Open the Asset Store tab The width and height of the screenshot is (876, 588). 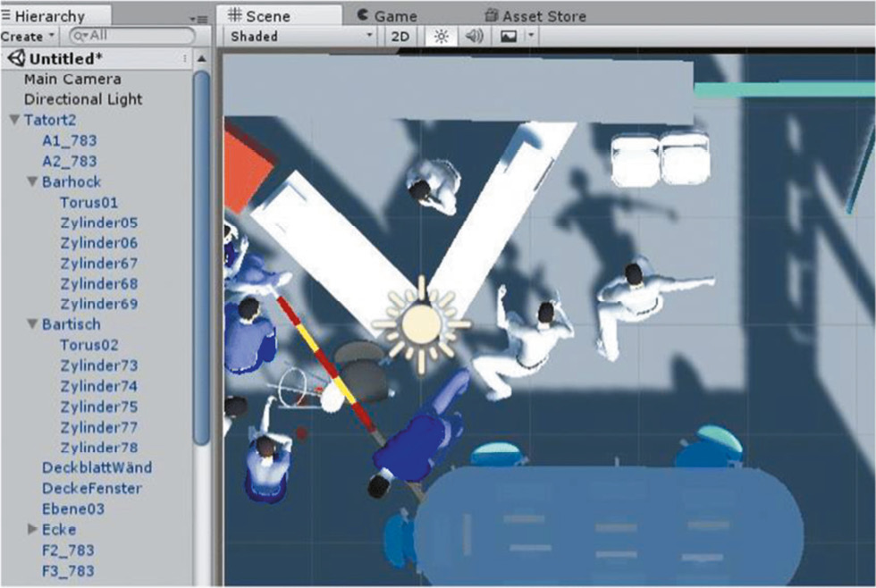(535, 16)
